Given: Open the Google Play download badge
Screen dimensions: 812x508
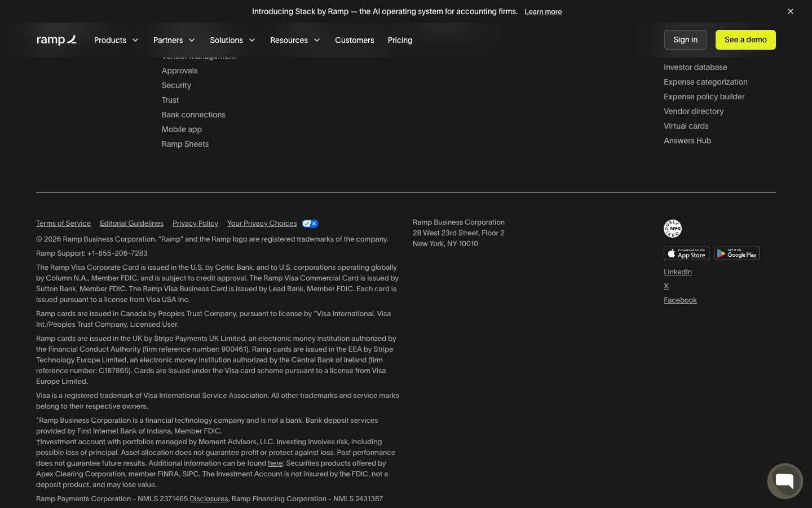Looking at the screenshot, I should tap(736, 253).
